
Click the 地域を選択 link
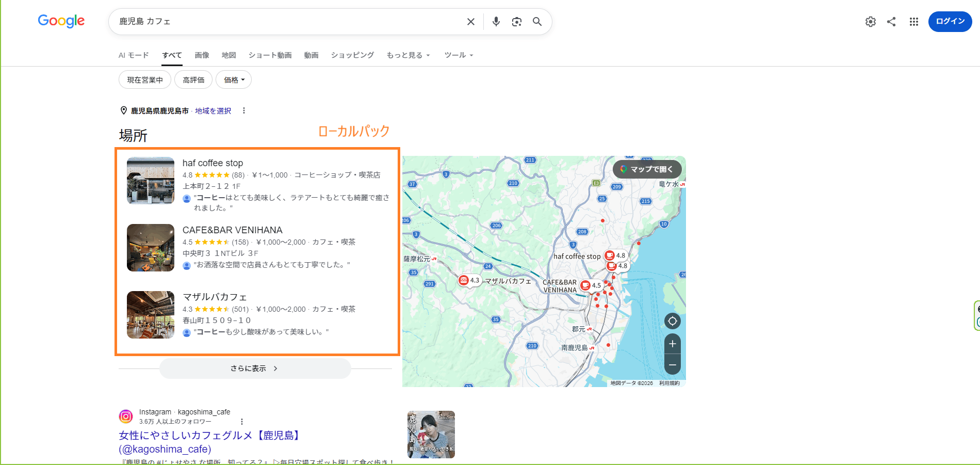pos(213,111)
